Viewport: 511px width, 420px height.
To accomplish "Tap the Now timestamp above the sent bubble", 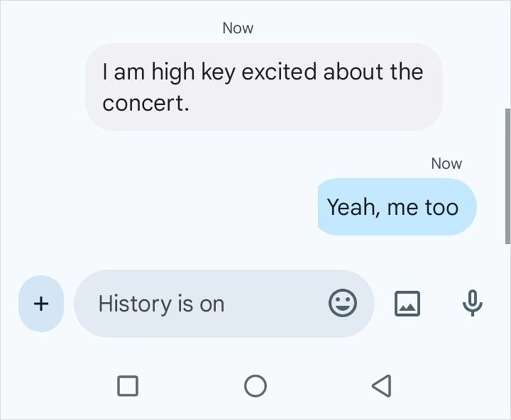I will [446, 163].
